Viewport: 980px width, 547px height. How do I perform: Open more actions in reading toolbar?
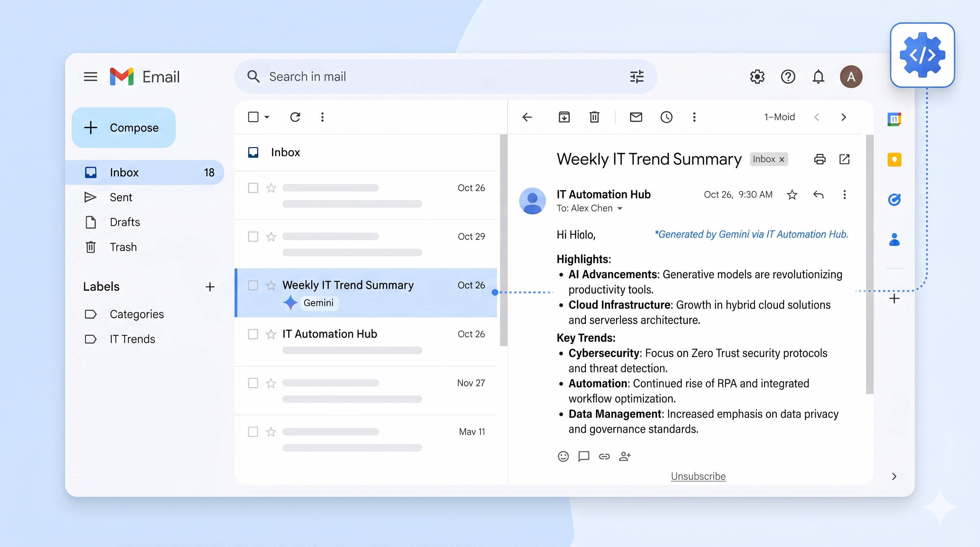(694, 117)
